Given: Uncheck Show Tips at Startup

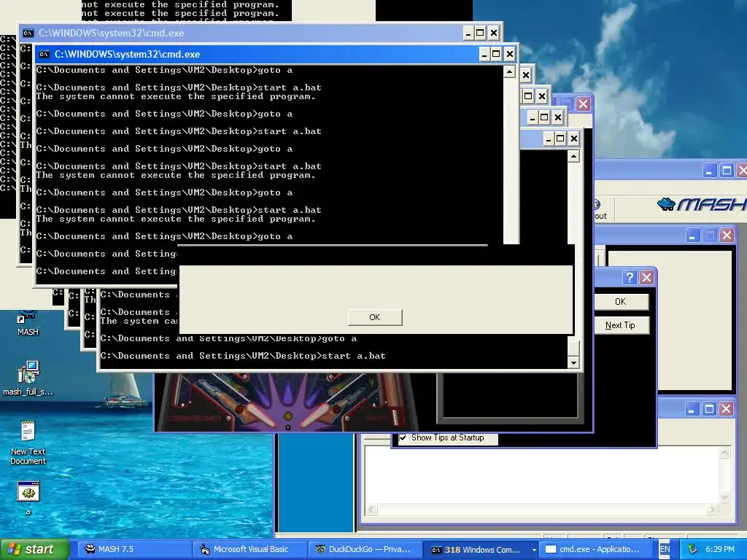Looking at the screenshot, I should point(403,437).
